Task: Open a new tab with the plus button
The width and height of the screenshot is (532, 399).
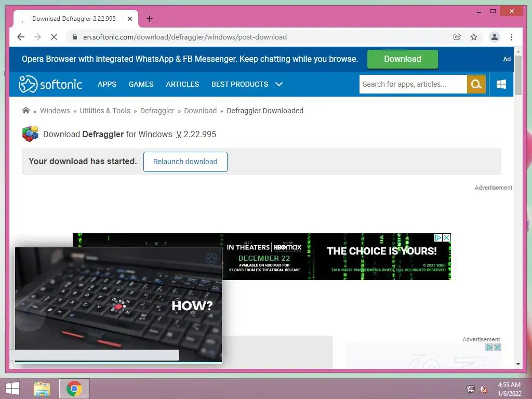Action: point(150,19)
